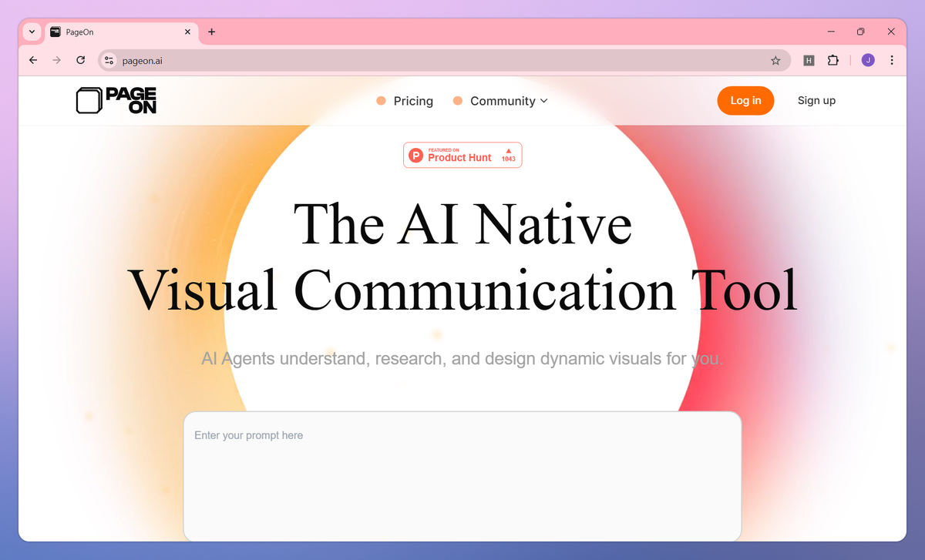This screenshot has height=560, width=925.
Task: Open the H extension icon in the toolbar
Action: click(x=809, y=60)
